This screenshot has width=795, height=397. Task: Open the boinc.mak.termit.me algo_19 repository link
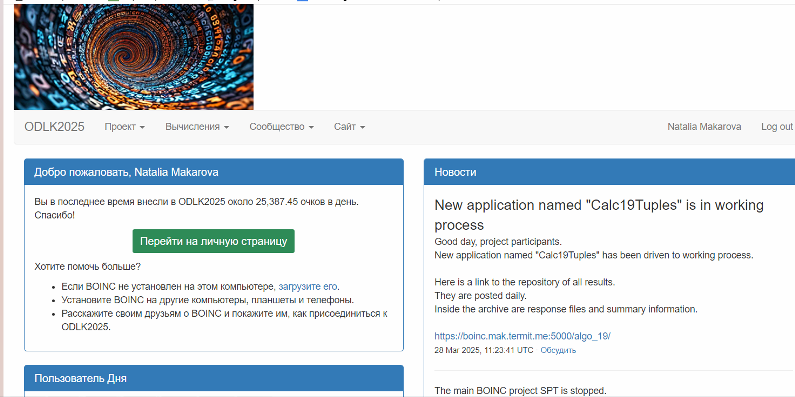[x=522, y=336]
